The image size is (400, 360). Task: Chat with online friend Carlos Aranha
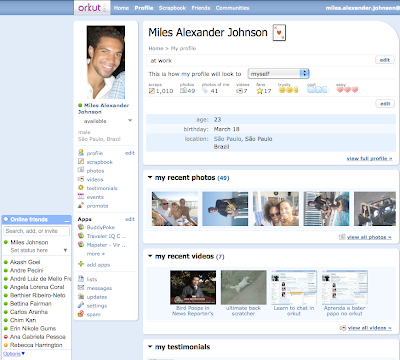(x=29, y=312)
